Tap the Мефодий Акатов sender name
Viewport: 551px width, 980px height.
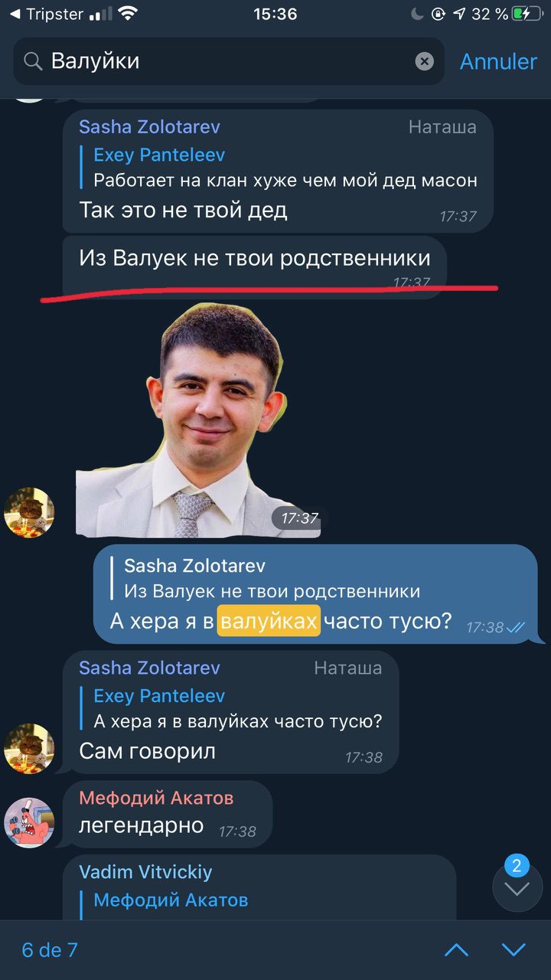click(x=156, y=798)
